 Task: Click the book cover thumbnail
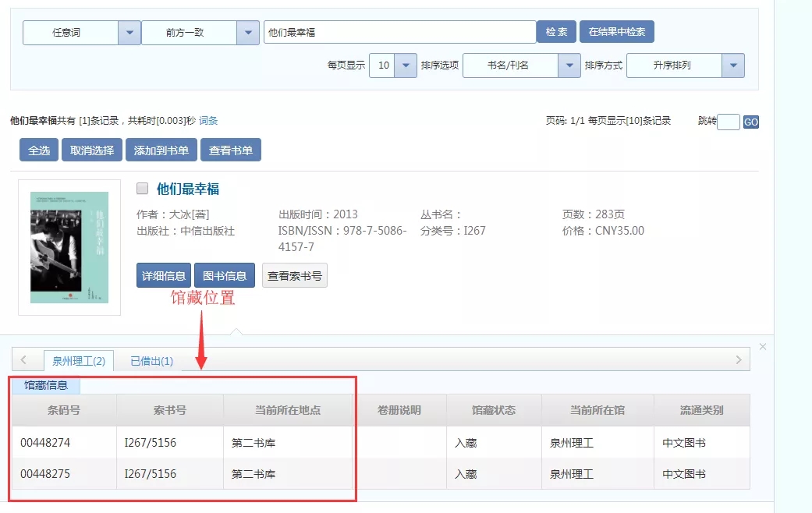coord(69,247)
